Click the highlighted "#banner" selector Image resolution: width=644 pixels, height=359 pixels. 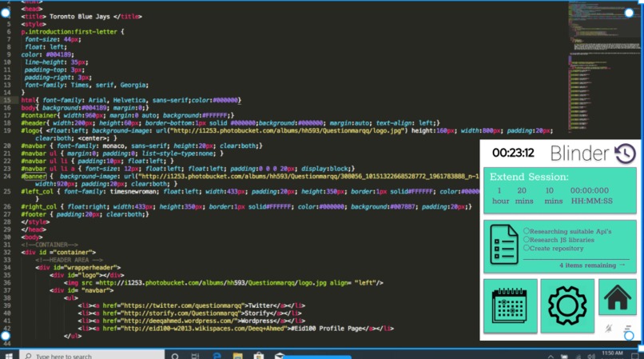(34, 176)
